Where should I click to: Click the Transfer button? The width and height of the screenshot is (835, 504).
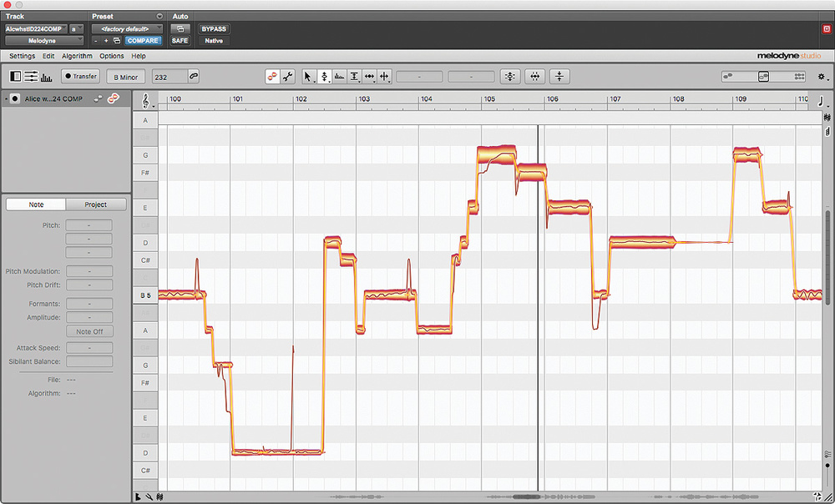pos(80,77)
